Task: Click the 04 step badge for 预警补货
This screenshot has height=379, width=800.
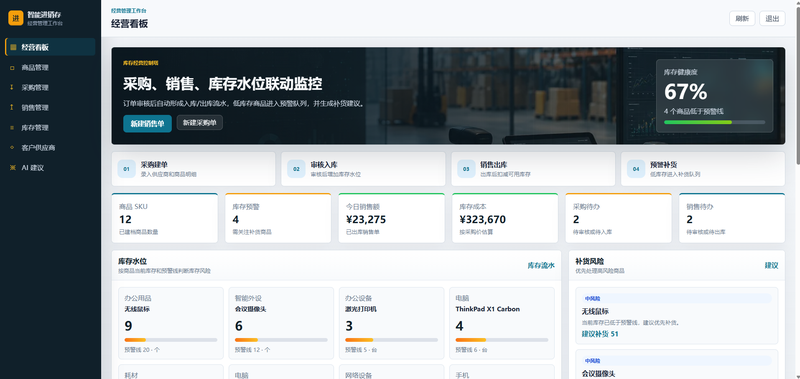Action: tap(636, 169)
